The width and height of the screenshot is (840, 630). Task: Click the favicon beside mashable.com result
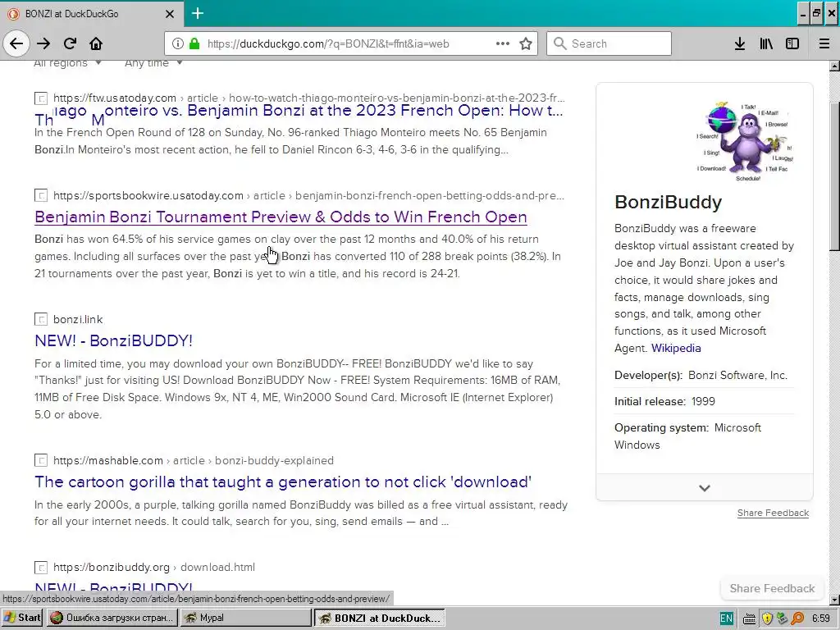[x=41, y=460]
